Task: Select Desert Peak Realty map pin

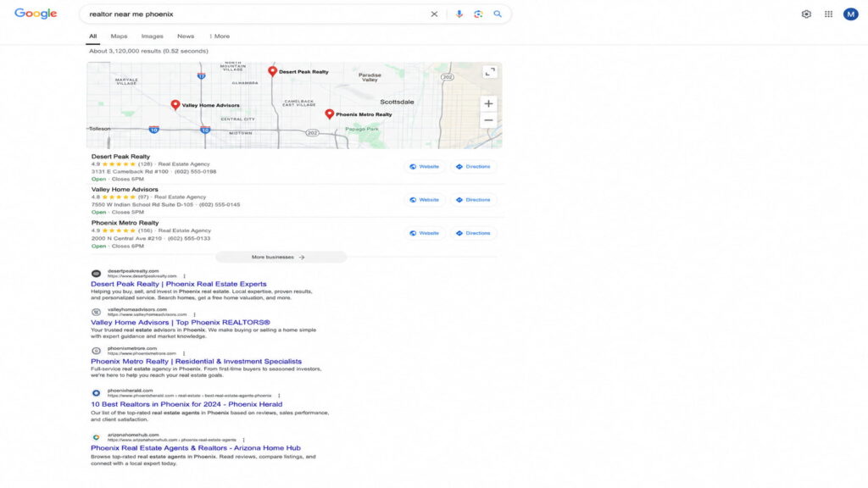Action: (x=272, y=71)
